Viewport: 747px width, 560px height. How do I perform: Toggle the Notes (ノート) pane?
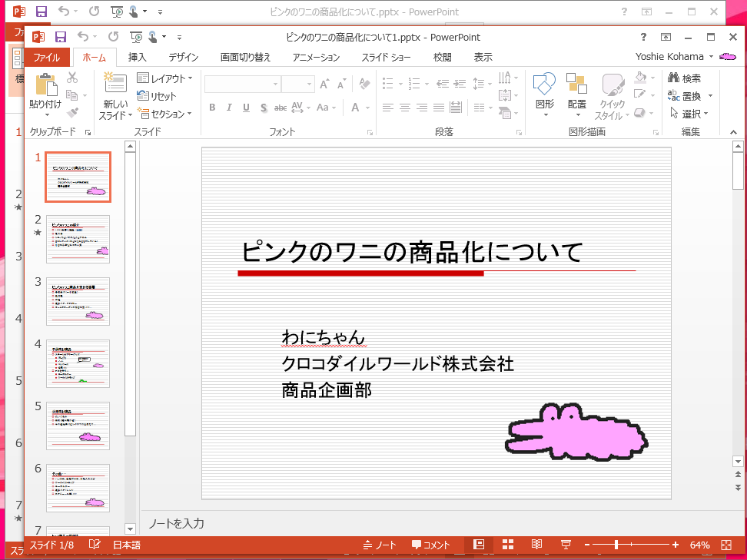[x=380, y=545]
